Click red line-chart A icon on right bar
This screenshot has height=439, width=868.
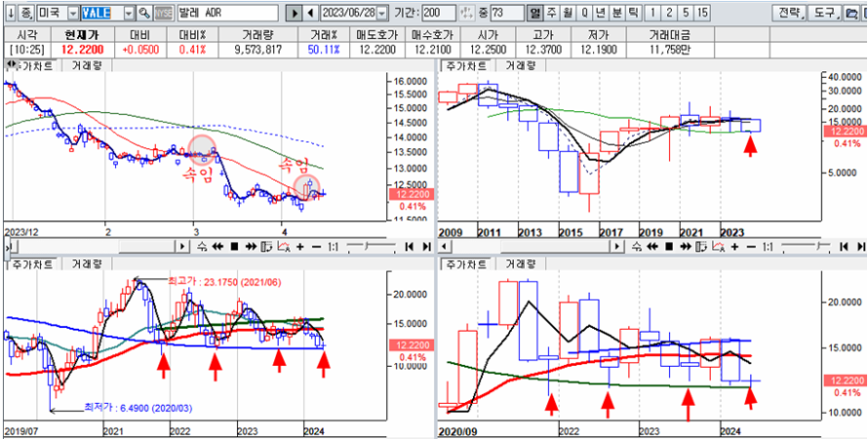[719, 247]
